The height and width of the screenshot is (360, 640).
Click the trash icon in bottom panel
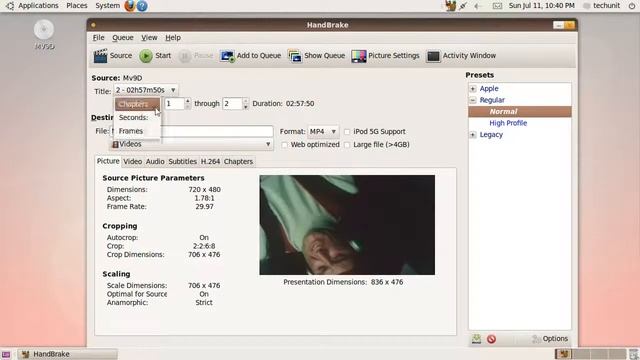633,354
